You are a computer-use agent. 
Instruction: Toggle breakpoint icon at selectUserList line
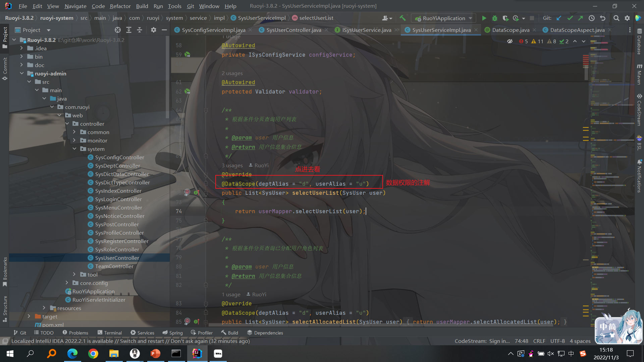point(187,192)
